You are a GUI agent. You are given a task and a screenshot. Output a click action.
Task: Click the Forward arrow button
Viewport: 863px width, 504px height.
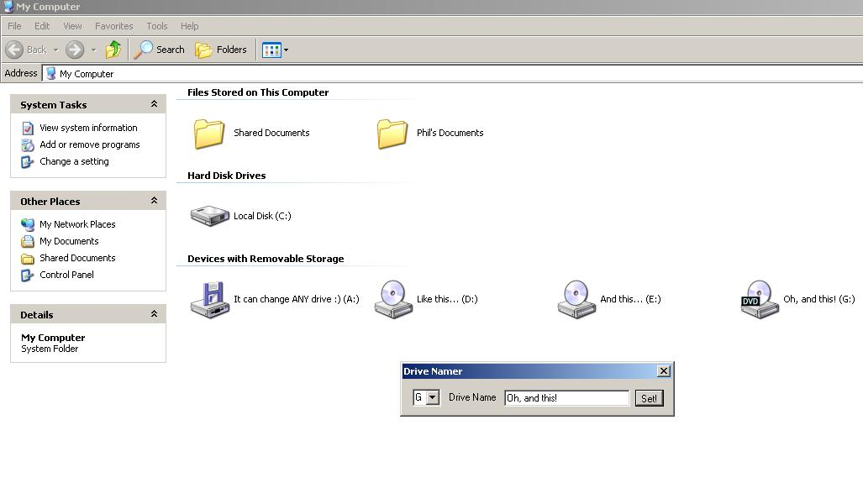75,50
